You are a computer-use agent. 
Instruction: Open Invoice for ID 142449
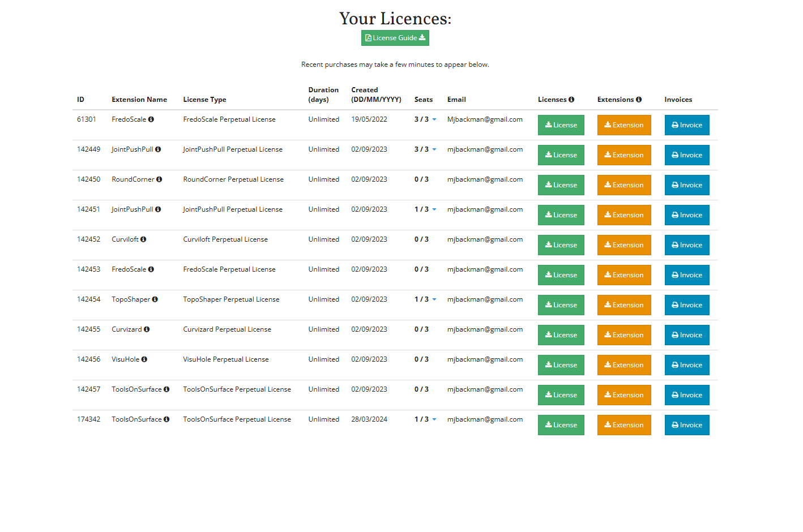687,155
